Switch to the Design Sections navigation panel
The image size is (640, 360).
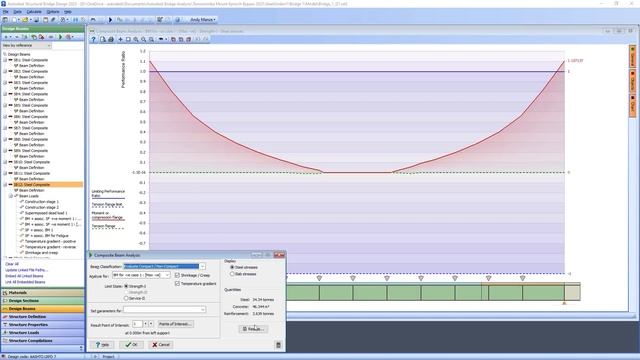click(42, 301)
